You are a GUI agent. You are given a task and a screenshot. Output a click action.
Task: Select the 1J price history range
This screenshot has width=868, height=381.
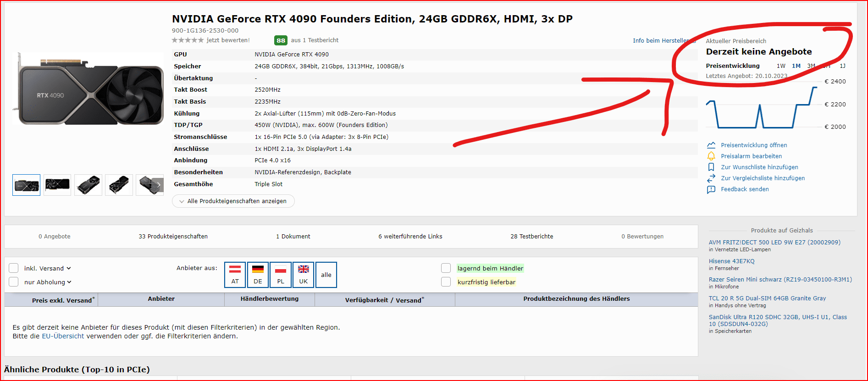[843, 66]
